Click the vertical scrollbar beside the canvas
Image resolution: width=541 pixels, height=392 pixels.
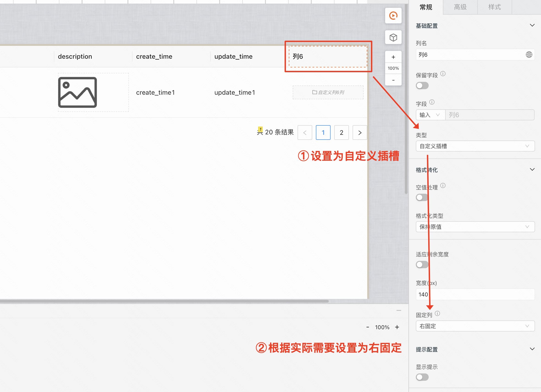406,99
